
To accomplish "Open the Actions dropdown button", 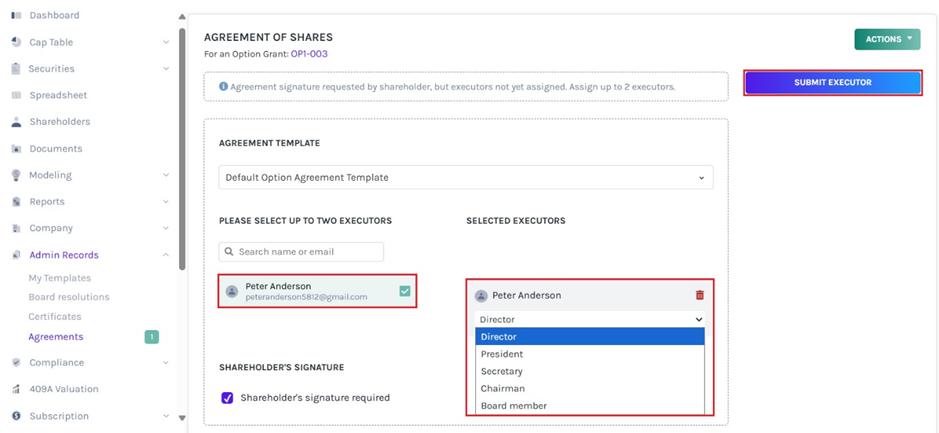I will pyautogui.click(x=887, y=39).
